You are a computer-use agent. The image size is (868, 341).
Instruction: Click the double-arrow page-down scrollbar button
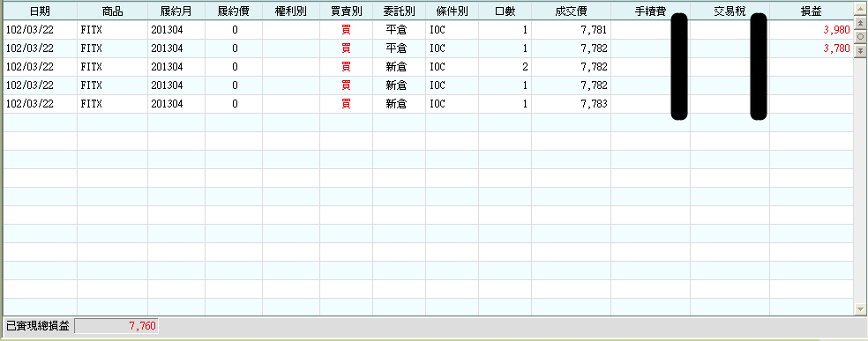tap(860, 50)
